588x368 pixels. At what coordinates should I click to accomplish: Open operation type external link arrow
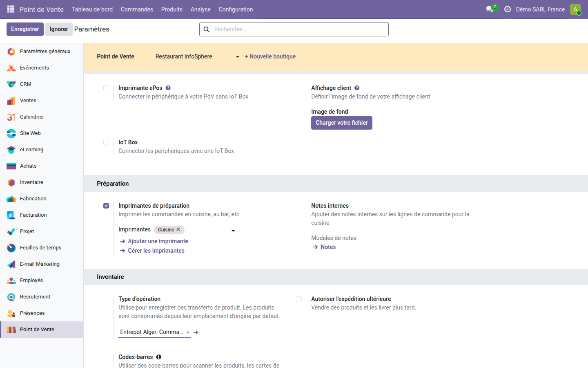pos(196,332)
